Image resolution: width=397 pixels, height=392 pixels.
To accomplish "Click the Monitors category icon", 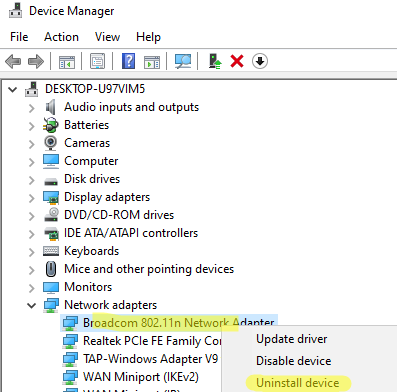I will coord(51,287).
